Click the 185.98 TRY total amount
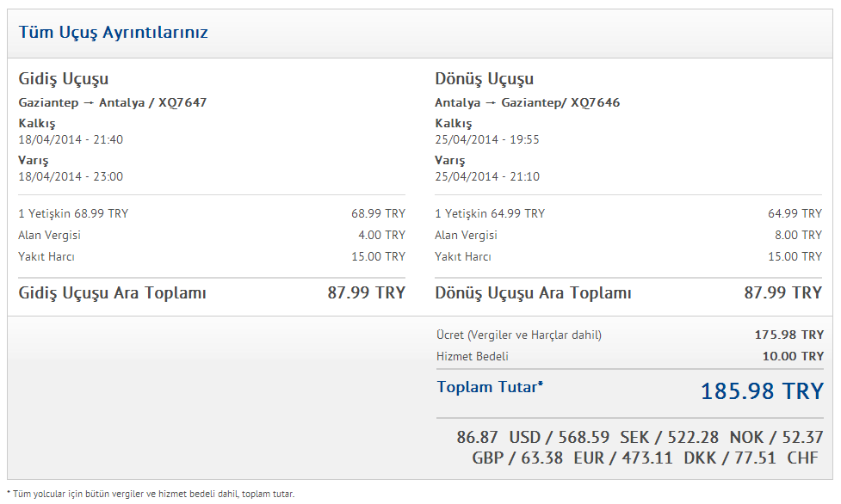Screen dimensions: 841x504 [762, 391]
